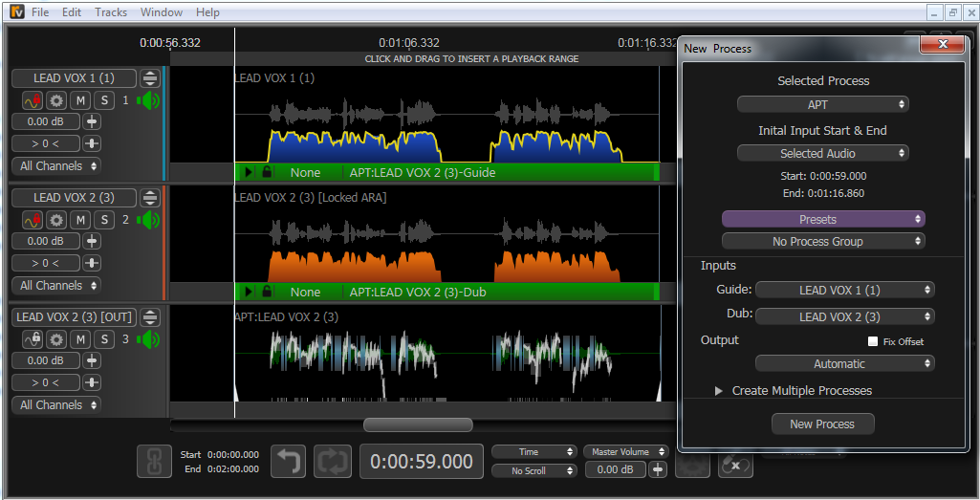Open the Presets dropdown

(x=822, y=219)
